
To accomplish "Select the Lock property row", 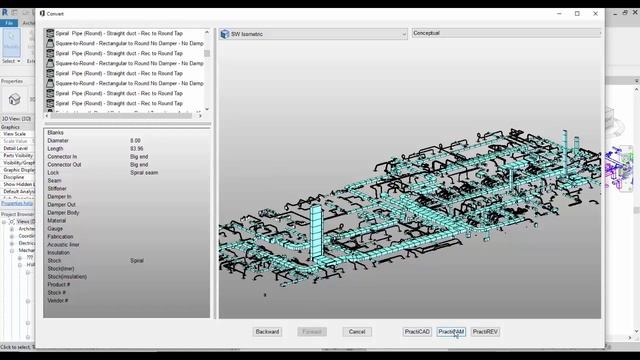I will click(x=127, y=173).
